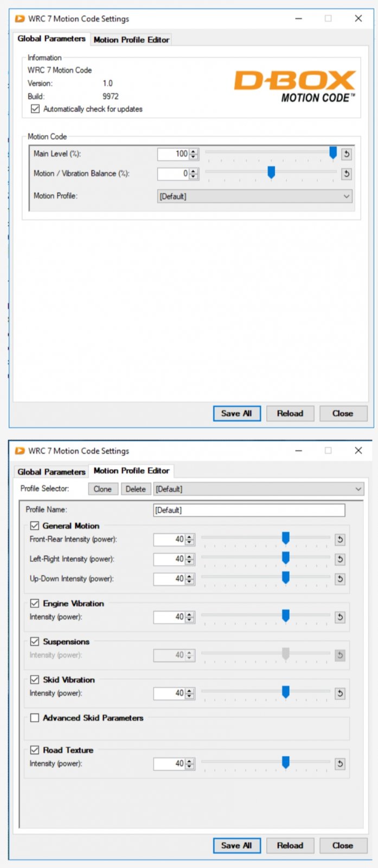Decrease the Left-Right Intensity spinner value

click(x=189, y=562)
